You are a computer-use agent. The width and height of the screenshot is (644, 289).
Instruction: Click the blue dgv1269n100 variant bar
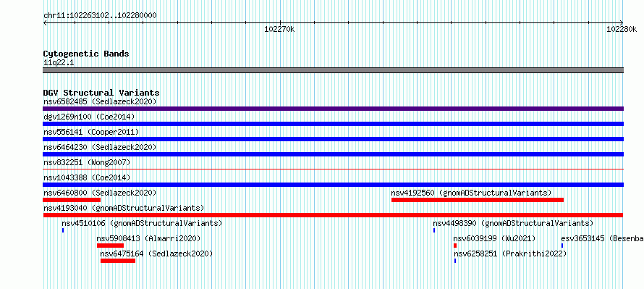333,124
